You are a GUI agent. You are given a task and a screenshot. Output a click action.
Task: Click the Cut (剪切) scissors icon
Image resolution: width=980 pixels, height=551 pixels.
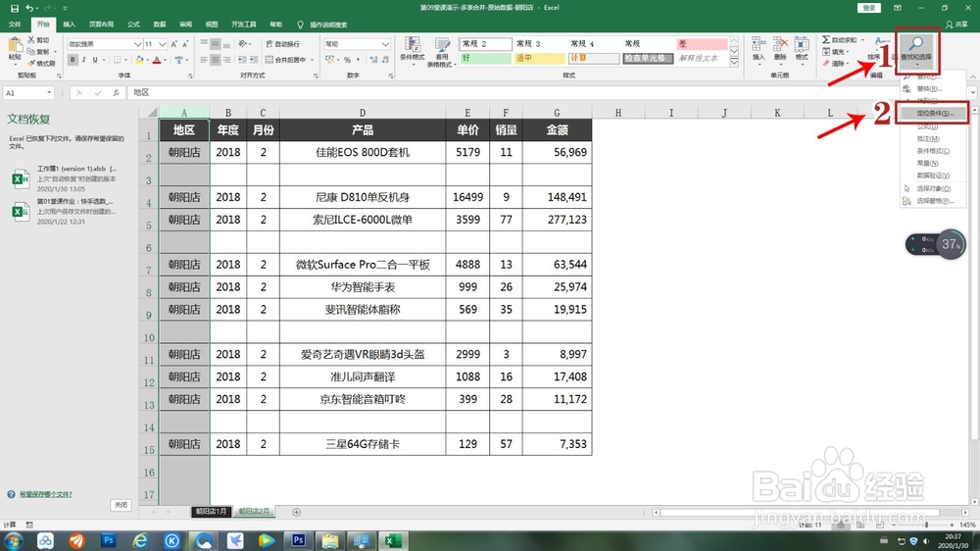[x=31, y=40]
